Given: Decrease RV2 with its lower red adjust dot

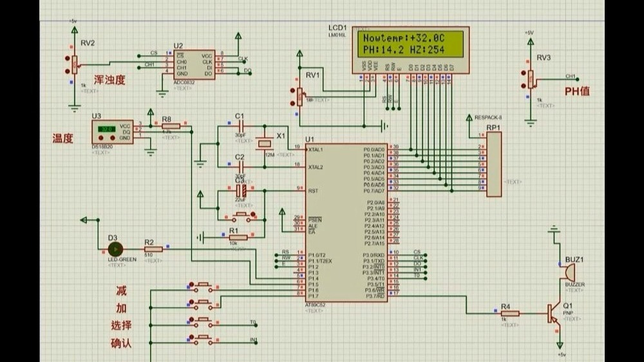Looking at the screenshot, I should click(68, 71).
